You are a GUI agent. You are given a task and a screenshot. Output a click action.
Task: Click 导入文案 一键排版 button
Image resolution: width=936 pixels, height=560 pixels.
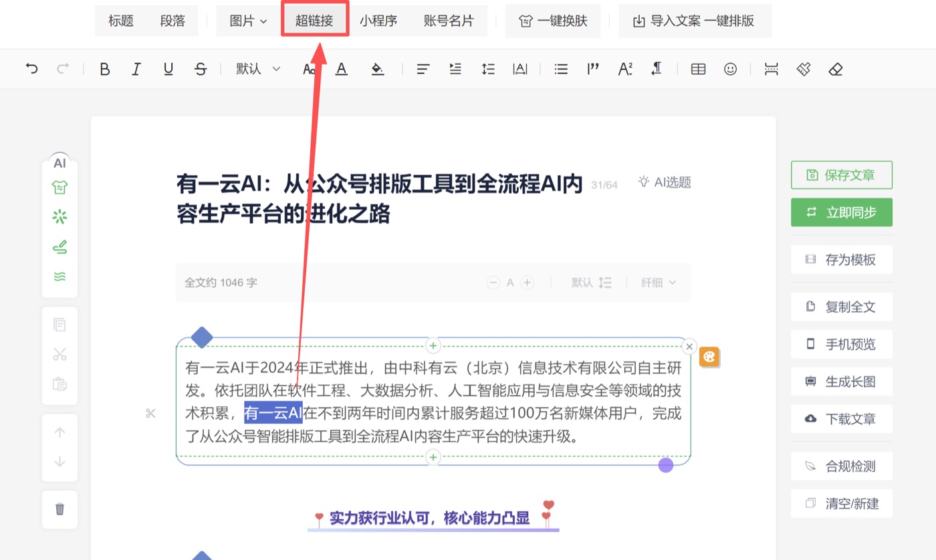pyautogui.click(x=695, y=21)
